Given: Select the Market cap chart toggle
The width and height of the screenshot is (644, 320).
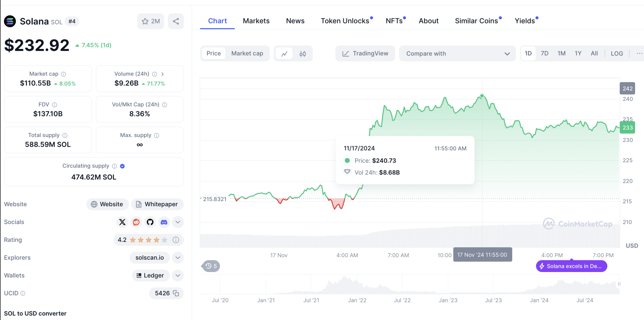Looking at the screenshot, I should click(247, 54).
